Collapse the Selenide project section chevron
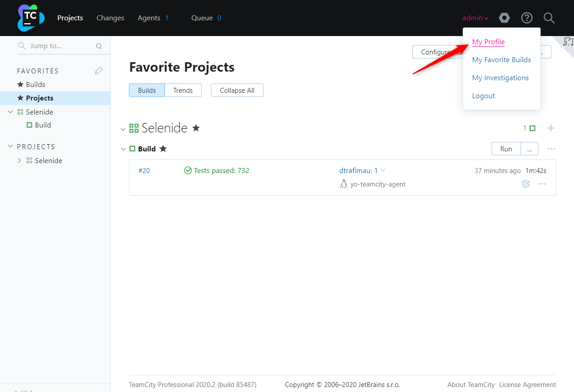574x392 pixels. [123, 129]
